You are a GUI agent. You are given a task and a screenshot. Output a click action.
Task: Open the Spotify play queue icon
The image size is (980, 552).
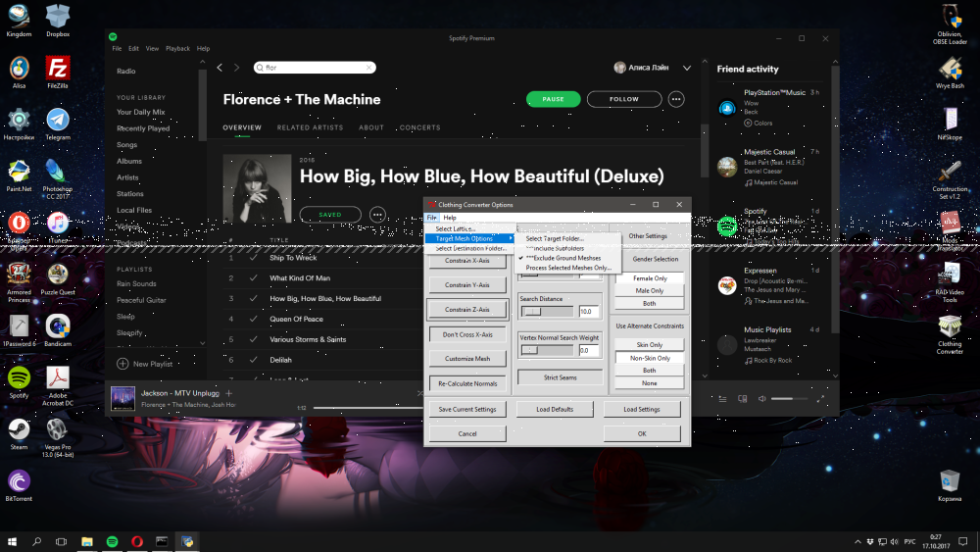pos(722,398)
